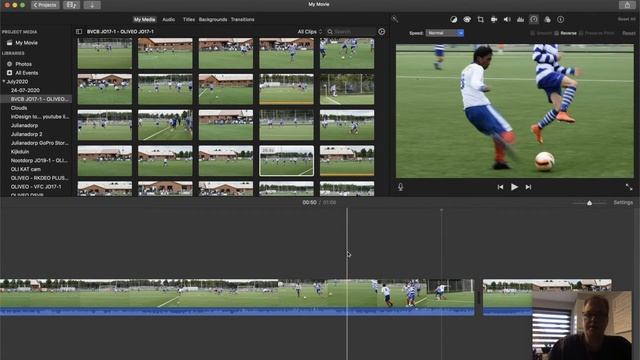Screen dimensions: 640x360
Task: Open the media browser layout button
Action: 71,5
